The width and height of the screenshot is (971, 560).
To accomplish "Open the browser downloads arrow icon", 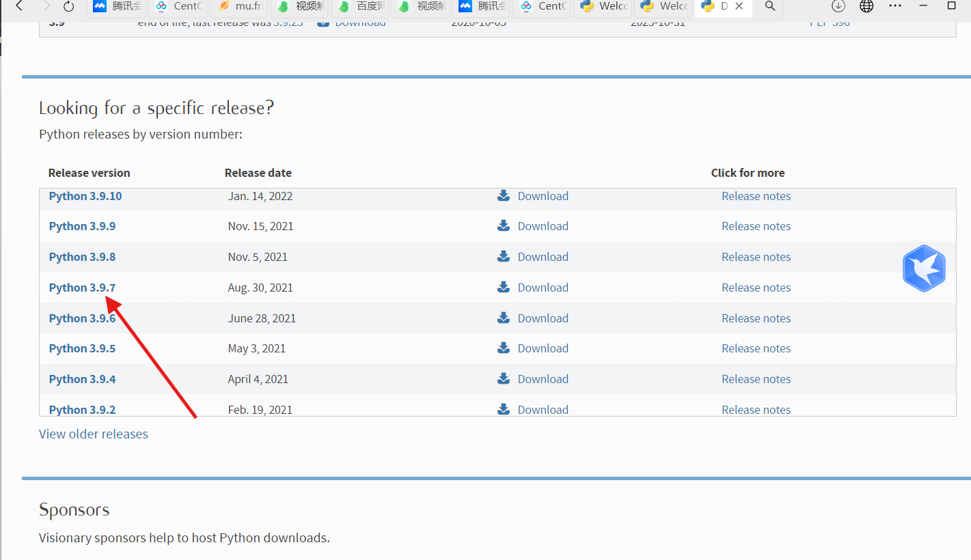I will pos(838,6).
